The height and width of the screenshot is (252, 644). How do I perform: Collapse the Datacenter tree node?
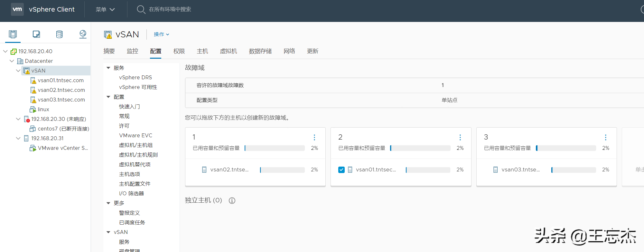point(12,61)
